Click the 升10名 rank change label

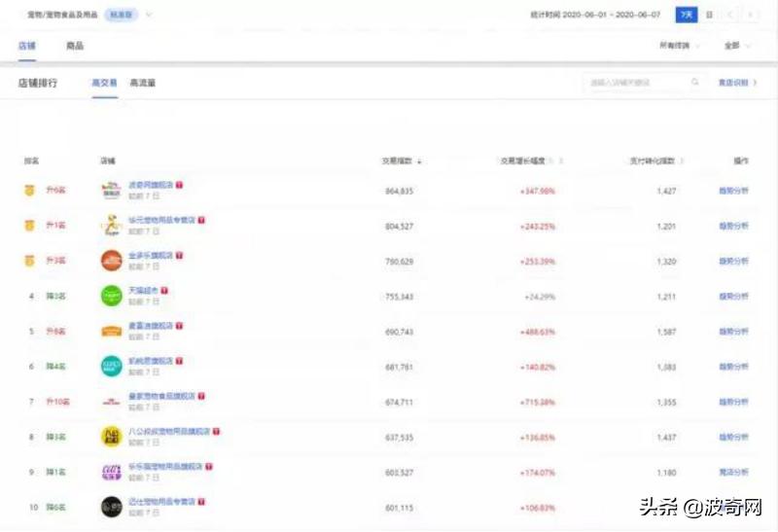click(58, 402)
